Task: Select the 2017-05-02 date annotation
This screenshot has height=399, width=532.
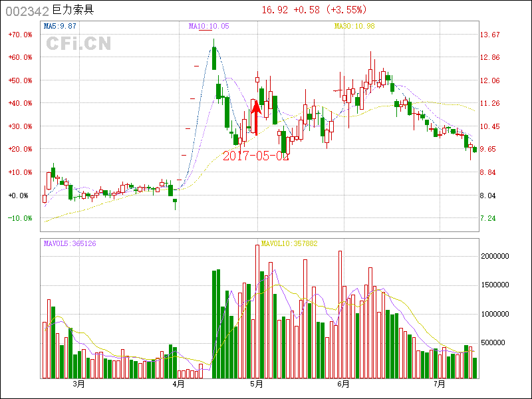Action: tap(256, 156)
